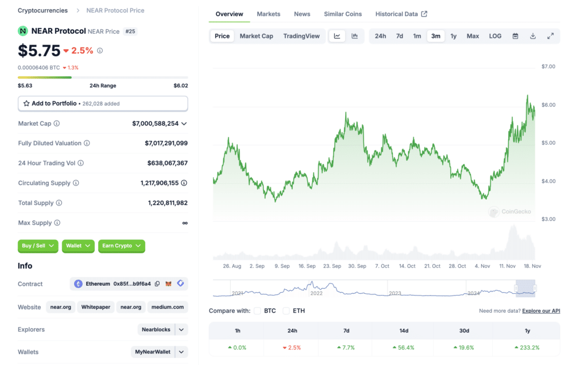This screenshot has height=365, width=588.
Task: Toggle LOG scale on the chart
Action: pyautogui.click(x=495, y=36)
